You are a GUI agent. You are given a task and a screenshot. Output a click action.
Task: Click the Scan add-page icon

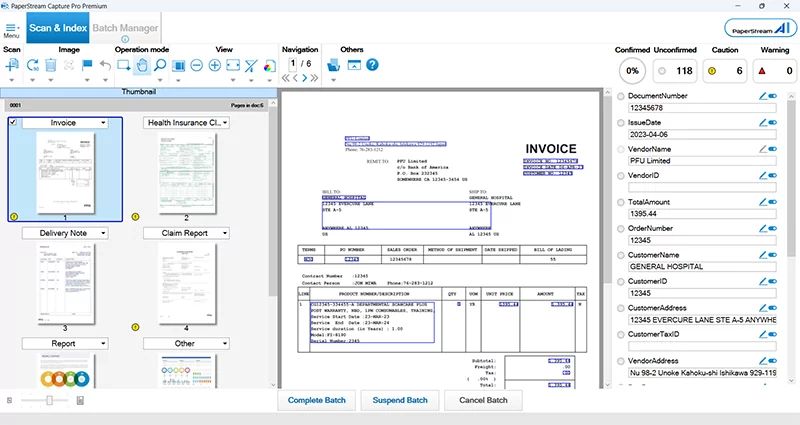(11, 66)
